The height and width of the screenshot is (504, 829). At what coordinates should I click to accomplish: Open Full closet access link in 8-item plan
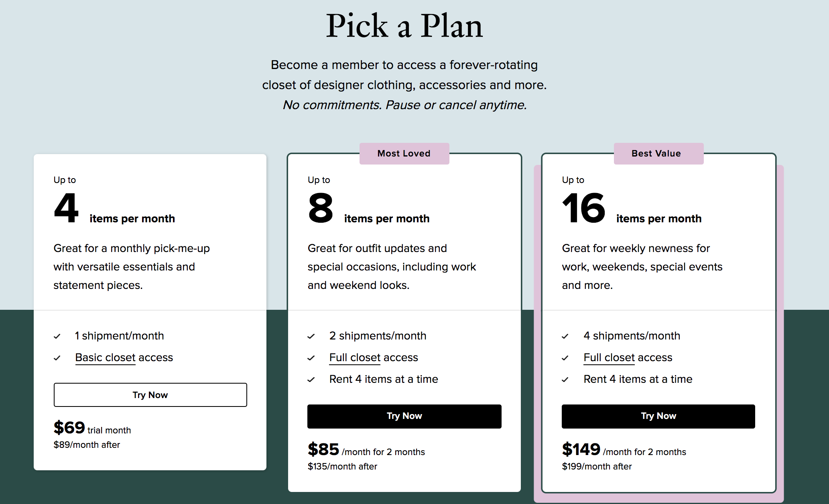[x=374, y=358]
